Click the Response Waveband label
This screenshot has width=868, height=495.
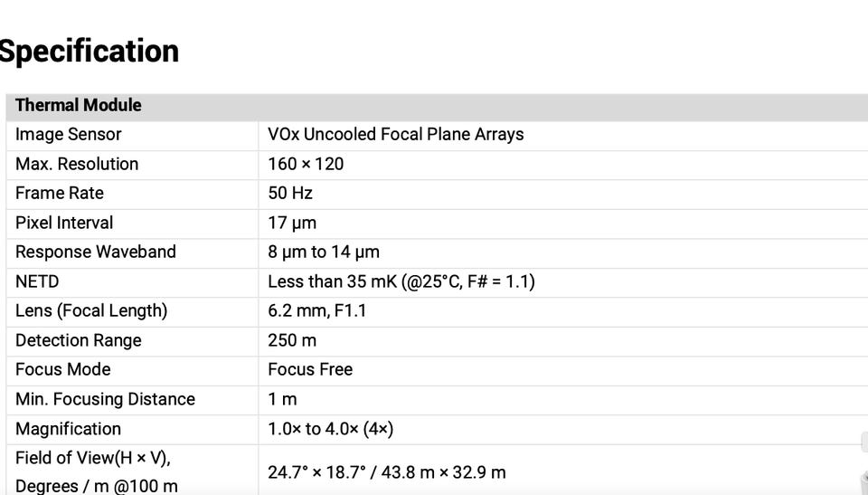(x=96, y=252)
